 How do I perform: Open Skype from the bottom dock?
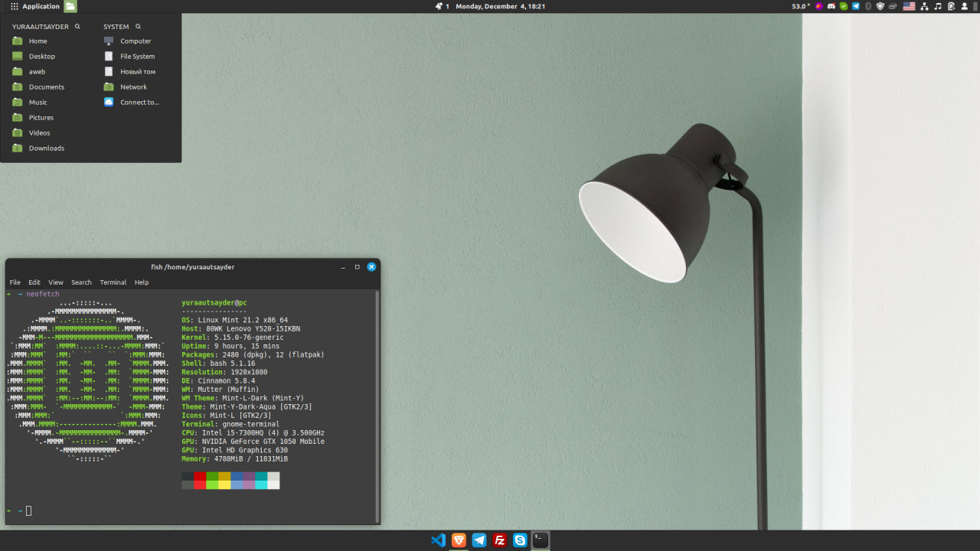(x=520, y=540)
